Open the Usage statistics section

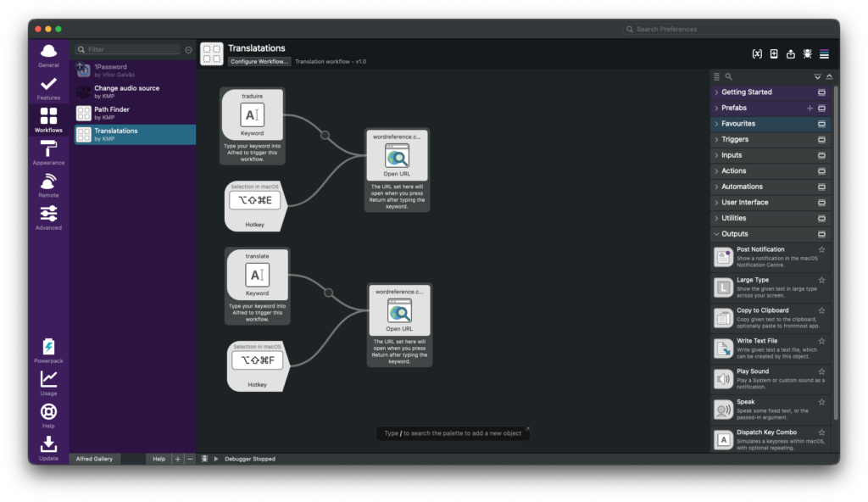point(48,383)
